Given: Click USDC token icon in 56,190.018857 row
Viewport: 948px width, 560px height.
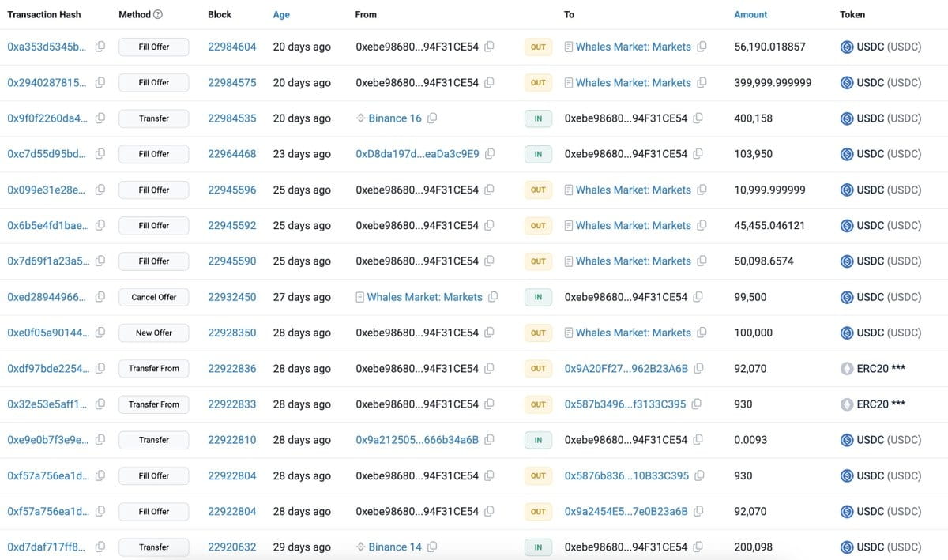Looking at the screenshot, I should tap(847, 47).
